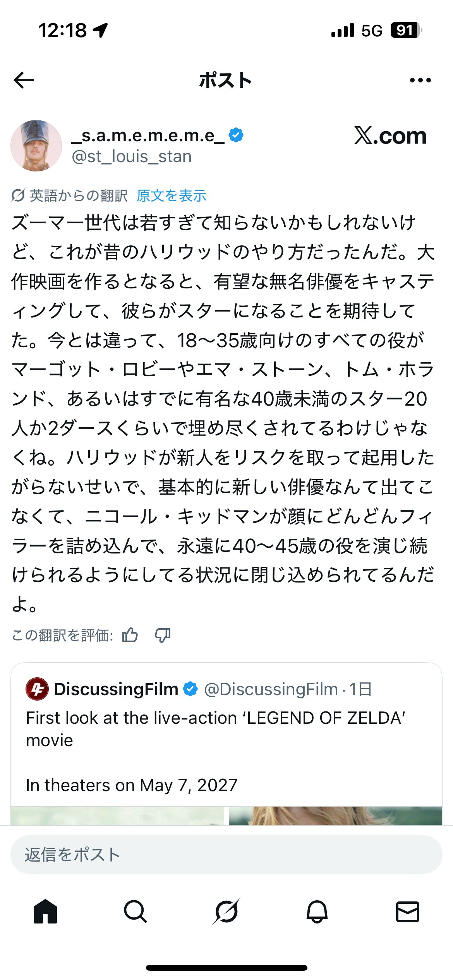Tap the X.com logo
The height and width of the screenshot is (980, 453).
click(x=390, y=136)
